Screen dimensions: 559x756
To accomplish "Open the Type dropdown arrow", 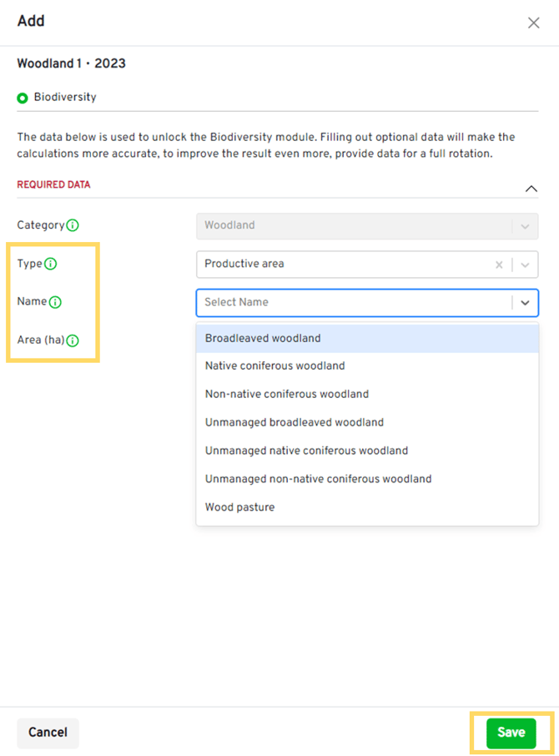I will pos(525,265).
